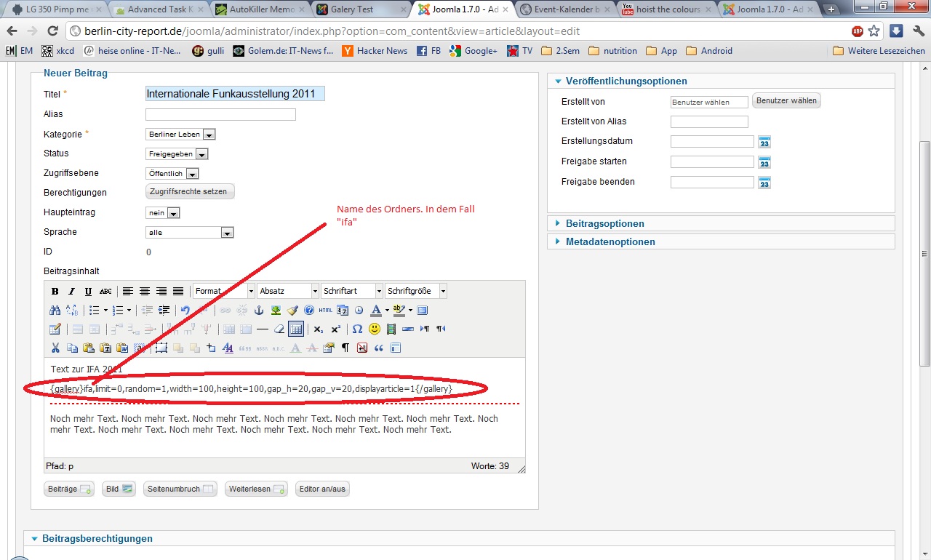This screenshot has height=560, width=931.
Task: Click the Zugriffsrechte setzen button
Action: pyautogui.click(x=190, y=192)
